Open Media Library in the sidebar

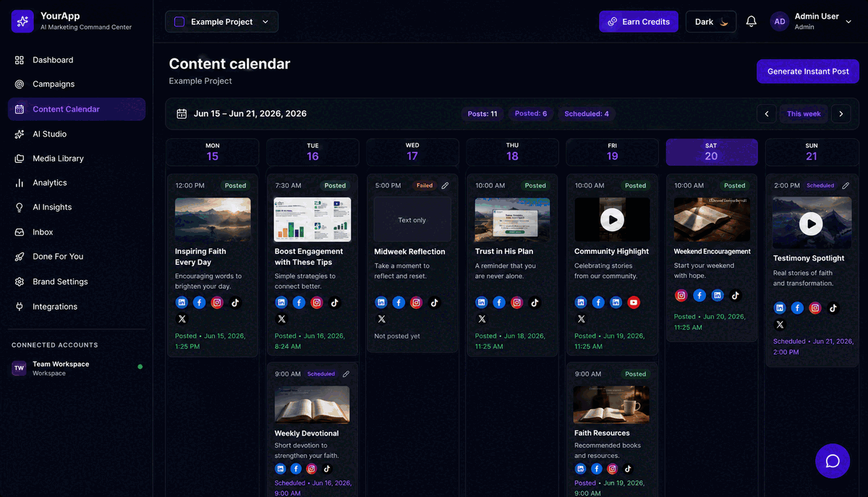click(77, 158)
